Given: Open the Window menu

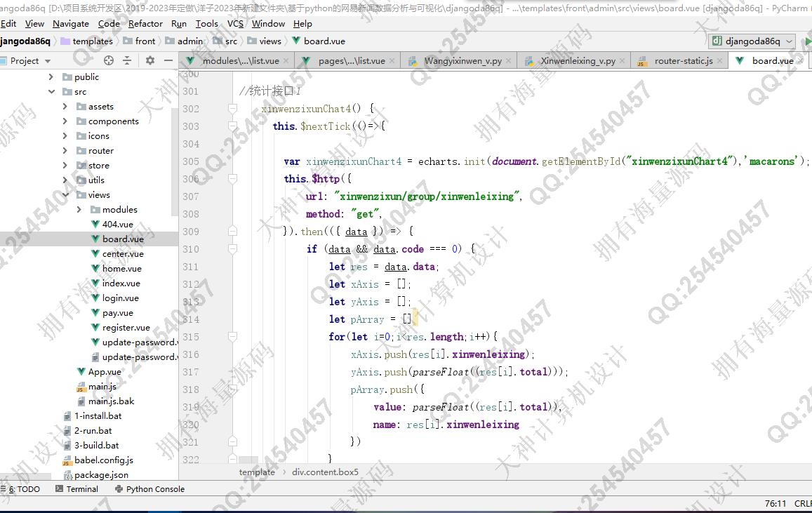Looking at the screenshot, I should tap(268, 24).
